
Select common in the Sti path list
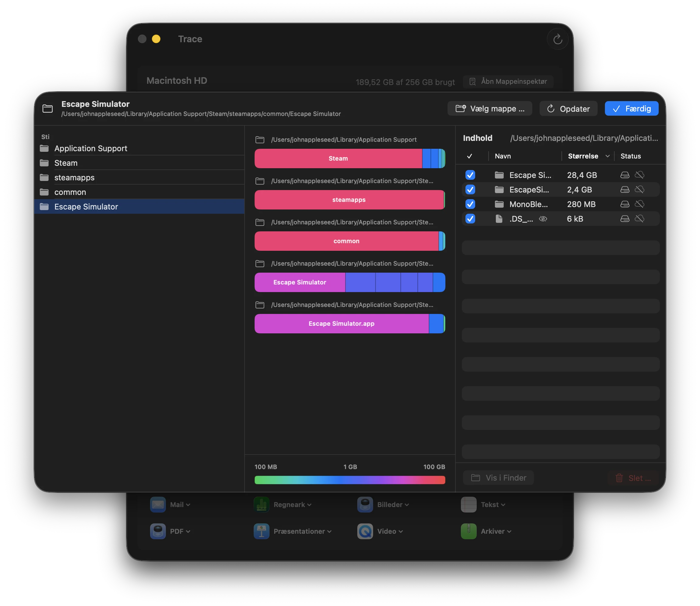pos(139,192)
